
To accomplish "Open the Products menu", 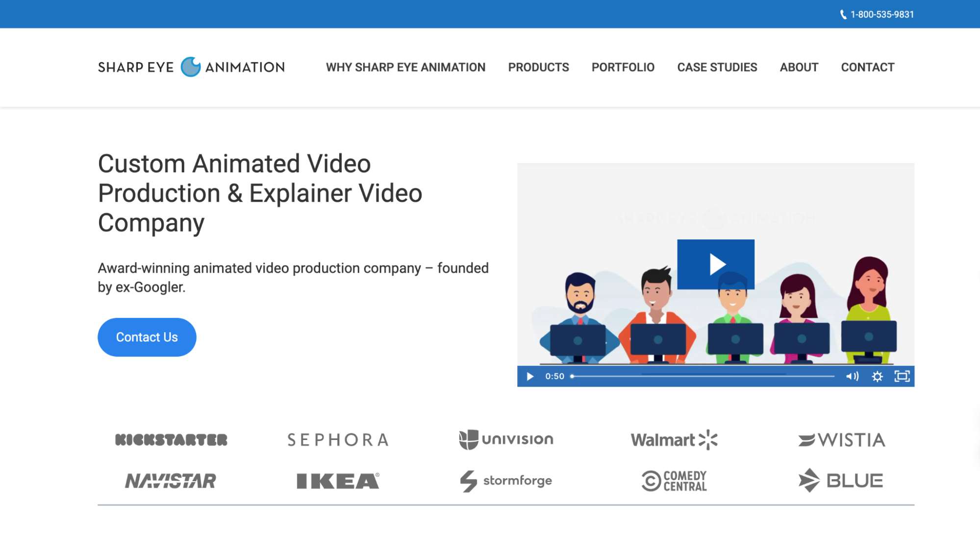I will pos(538,67).
